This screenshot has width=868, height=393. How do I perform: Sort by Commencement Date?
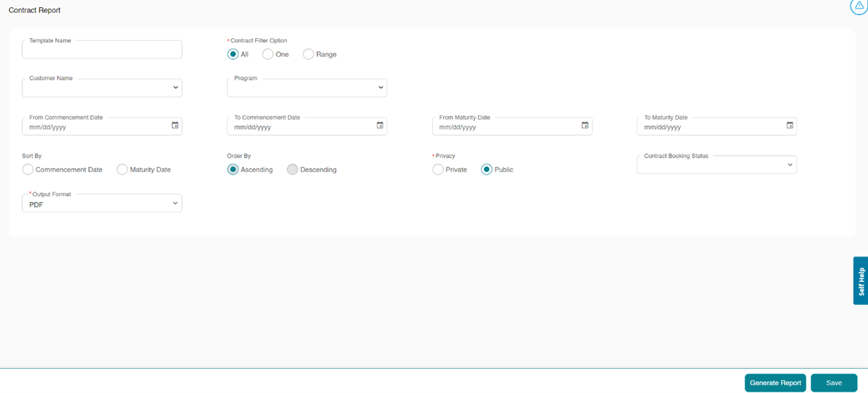[28, 170]
